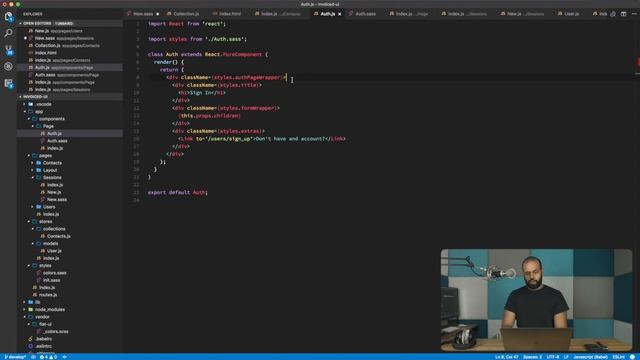Image resolution: width=640 pixels, height=360 pixels.
Task: Click the import styles from './Auth.sass' line
Action: (x=198, y=39)
